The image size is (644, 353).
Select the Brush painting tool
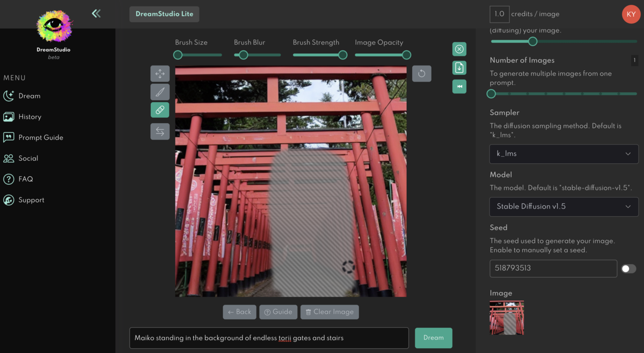click(x=160, y=92)
